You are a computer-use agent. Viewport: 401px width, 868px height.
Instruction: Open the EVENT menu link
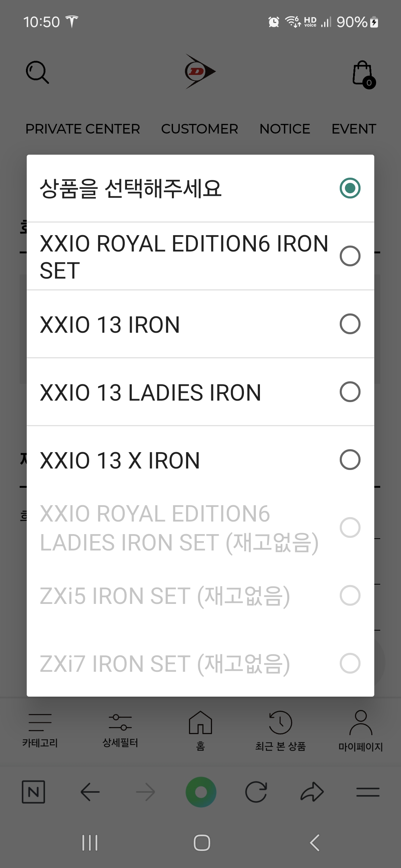pos(353,129)
